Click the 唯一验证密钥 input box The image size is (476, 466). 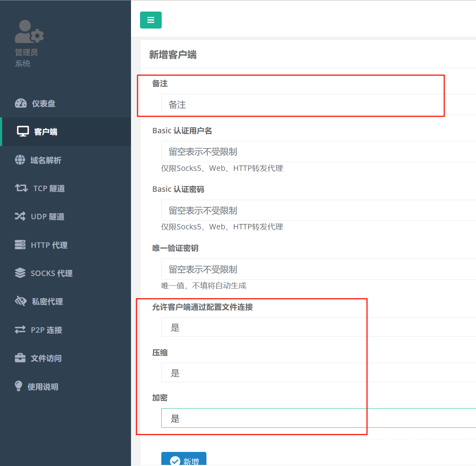pyautogui.click(x=318, y=269)
